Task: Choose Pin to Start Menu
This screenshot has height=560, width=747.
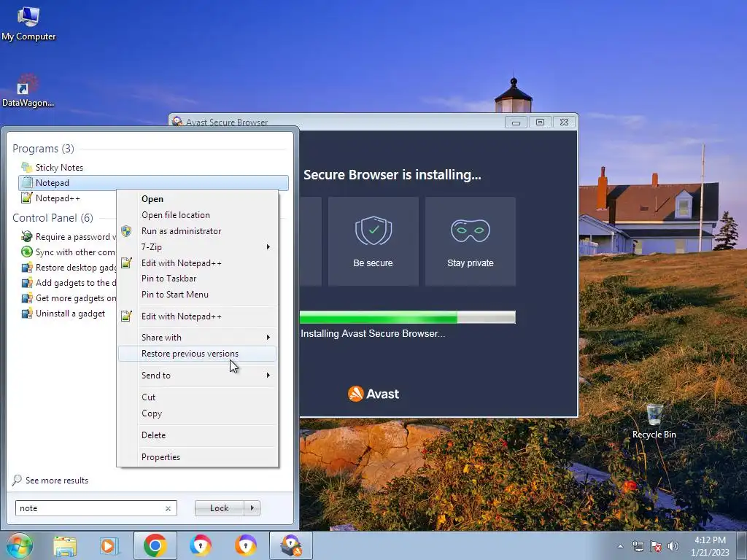Action: pos(197,295)
